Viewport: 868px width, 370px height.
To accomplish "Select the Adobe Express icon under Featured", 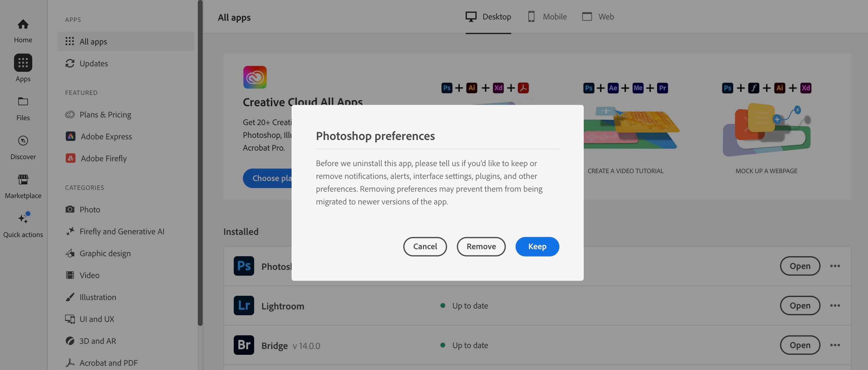I will coord(70,136).
